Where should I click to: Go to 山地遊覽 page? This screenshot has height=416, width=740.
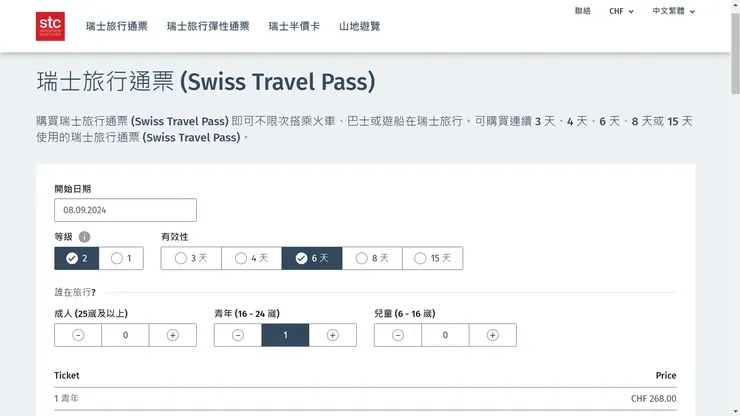360,26
